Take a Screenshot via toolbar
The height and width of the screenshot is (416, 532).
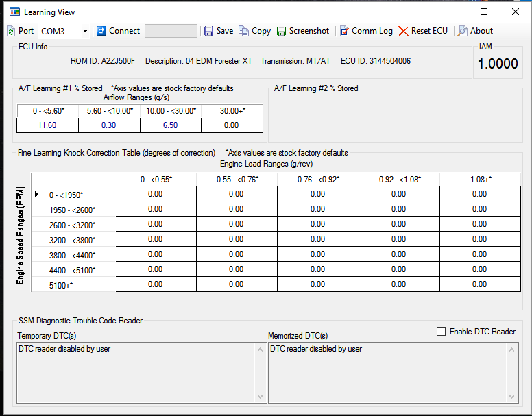coord(303,31)
